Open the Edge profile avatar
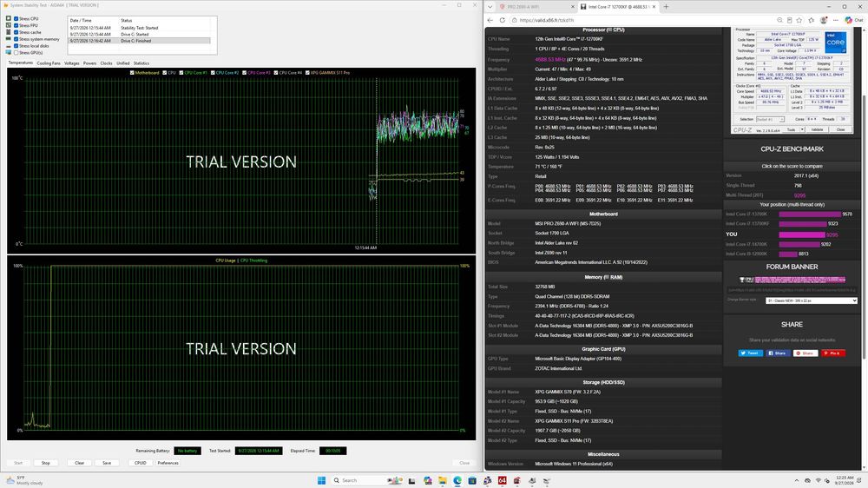The image size is (868, 488). pos(824,20)
